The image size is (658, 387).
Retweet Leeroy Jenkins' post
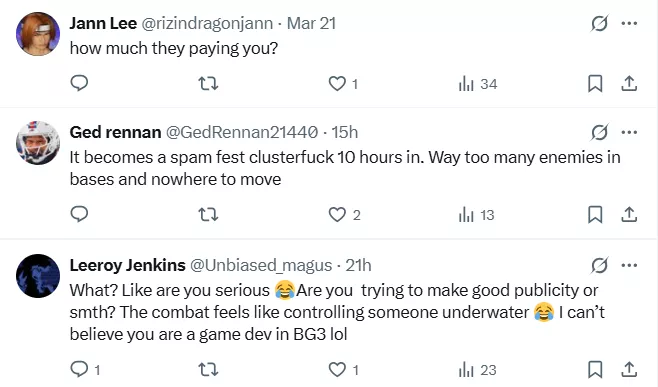point(208,370)
